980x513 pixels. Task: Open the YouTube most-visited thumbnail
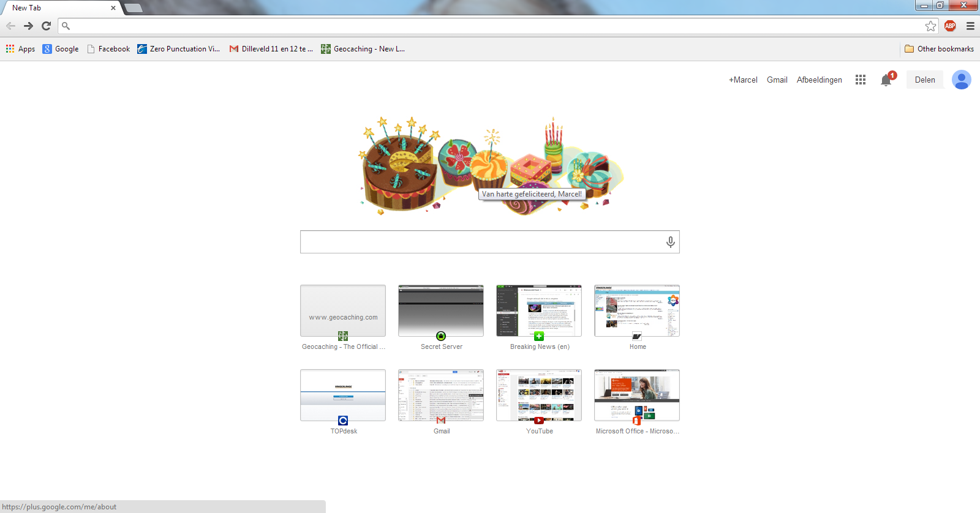point(539,395)
